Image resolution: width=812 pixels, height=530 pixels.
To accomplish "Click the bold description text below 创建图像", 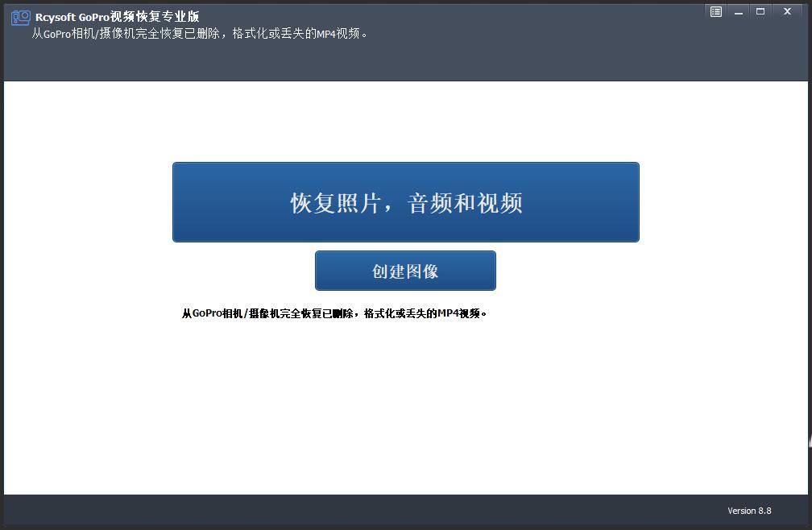I will pyautogui.click(x=334, y=313).
